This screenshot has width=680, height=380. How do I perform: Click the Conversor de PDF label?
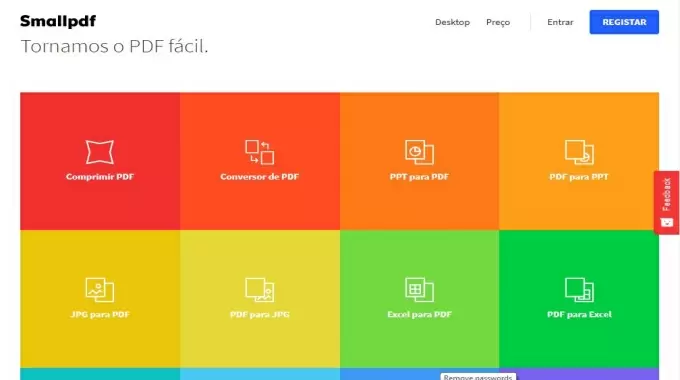[x=259, y=177]
